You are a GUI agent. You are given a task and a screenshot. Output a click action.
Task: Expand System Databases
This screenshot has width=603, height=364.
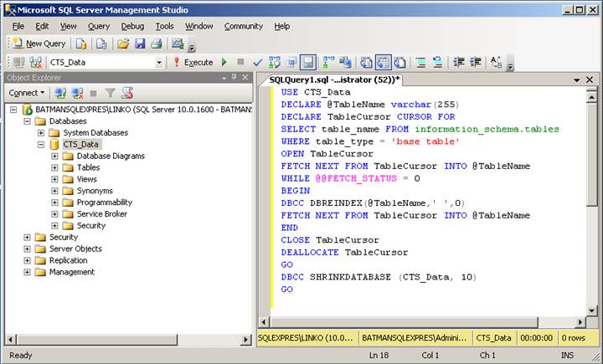pyautogui.click(x=41, y=132)
